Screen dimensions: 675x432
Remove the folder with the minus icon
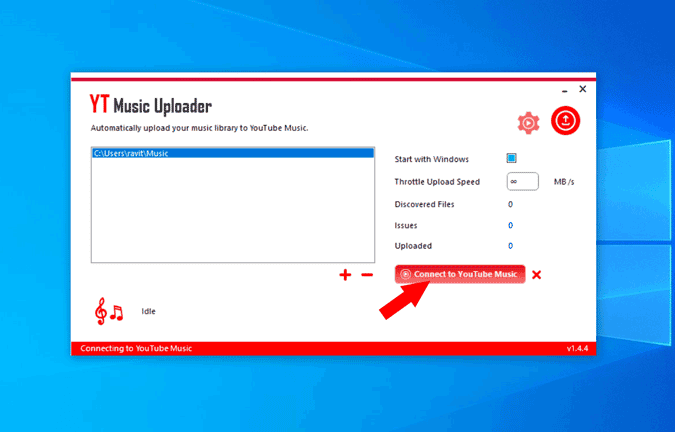pos(367,275)
